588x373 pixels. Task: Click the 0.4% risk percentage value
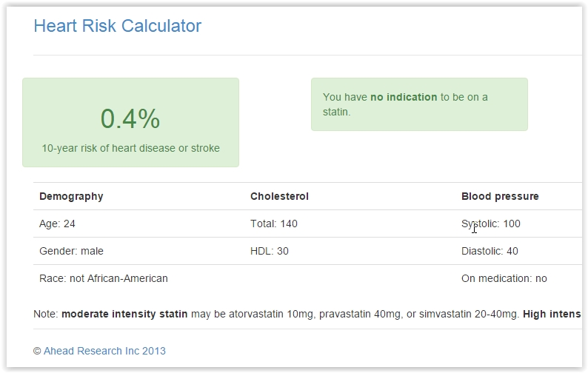click(130, 119)
